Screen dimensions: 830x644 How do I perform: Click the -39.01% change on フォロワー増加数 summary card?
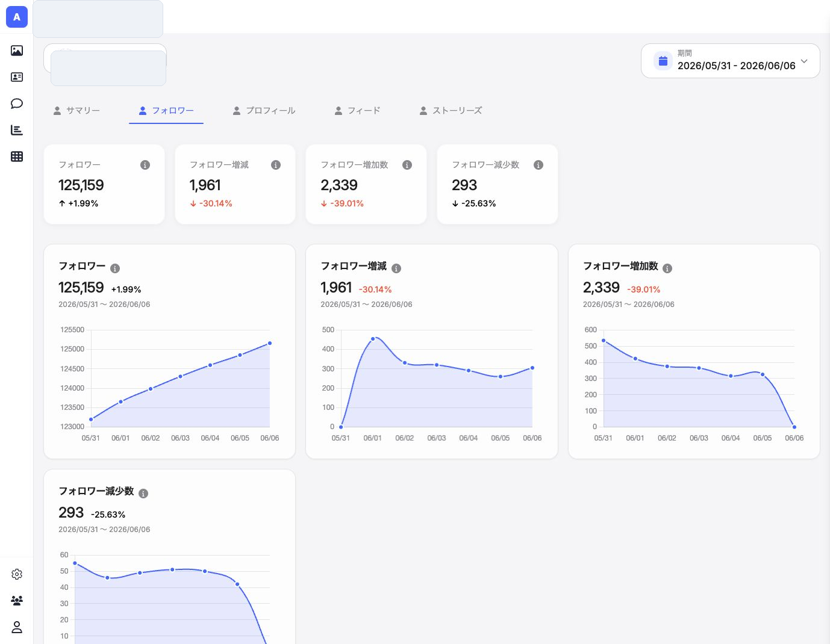click(x=343, y=203)
